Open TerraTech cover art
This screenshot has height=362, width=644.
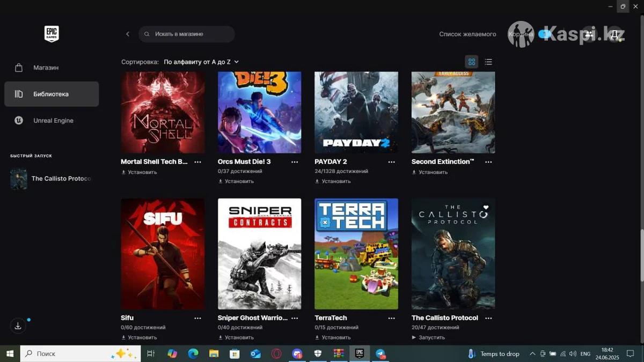356,254
